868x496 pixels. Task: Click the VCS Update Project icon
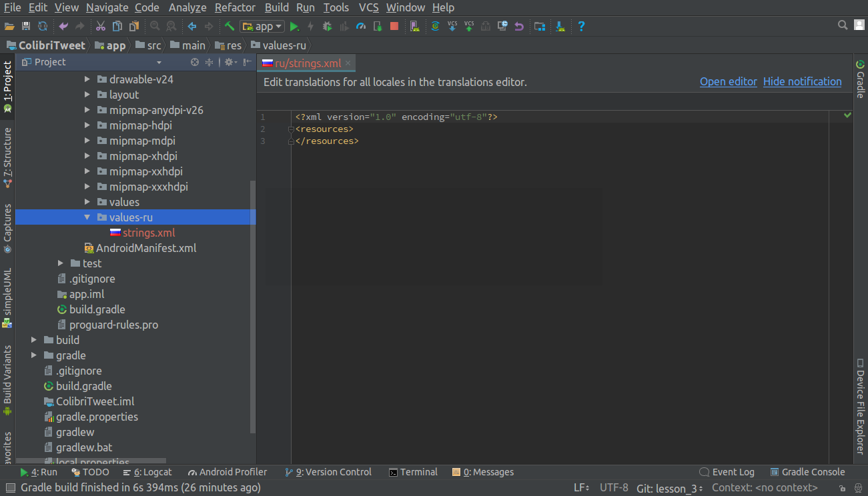click(x=452, y=27)
